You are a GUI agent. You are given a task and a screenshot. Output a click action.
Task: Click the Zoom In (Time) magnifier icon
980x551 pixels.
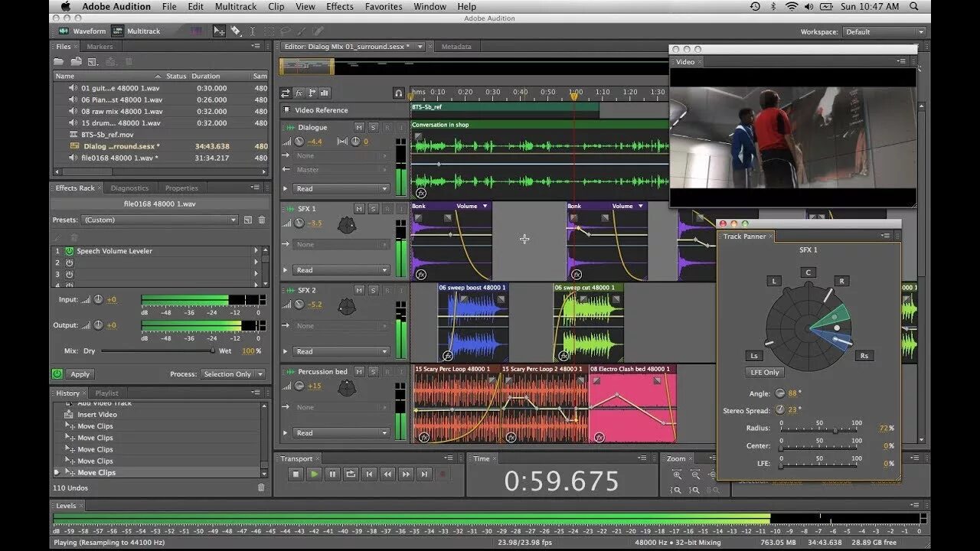coord(677,474)
